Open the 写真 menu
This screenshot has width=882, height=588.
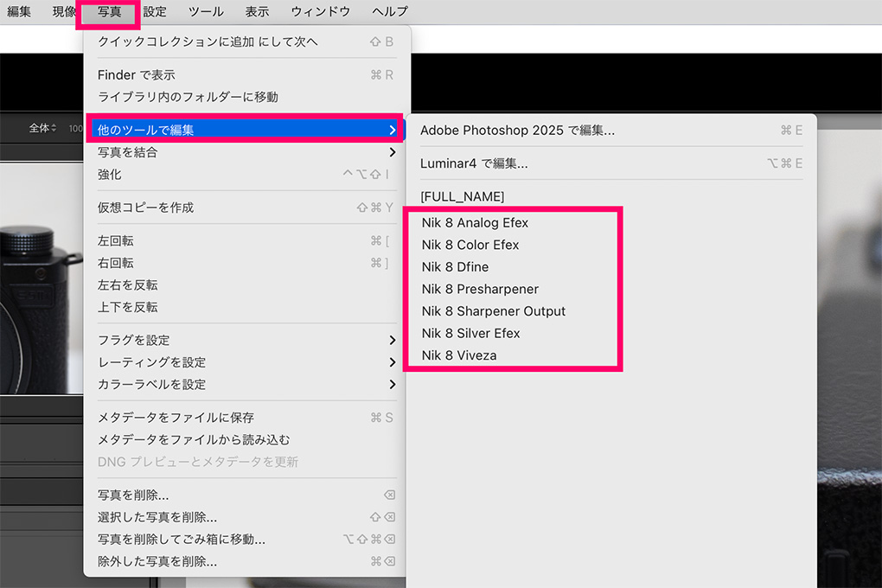pyautogui.click(x=109, y=12)
